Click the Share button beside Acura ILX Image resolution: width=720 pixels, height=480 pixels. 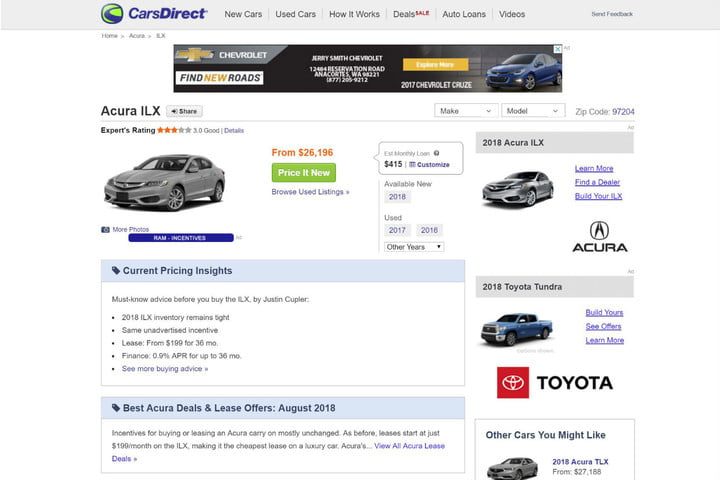click(184, 111)
